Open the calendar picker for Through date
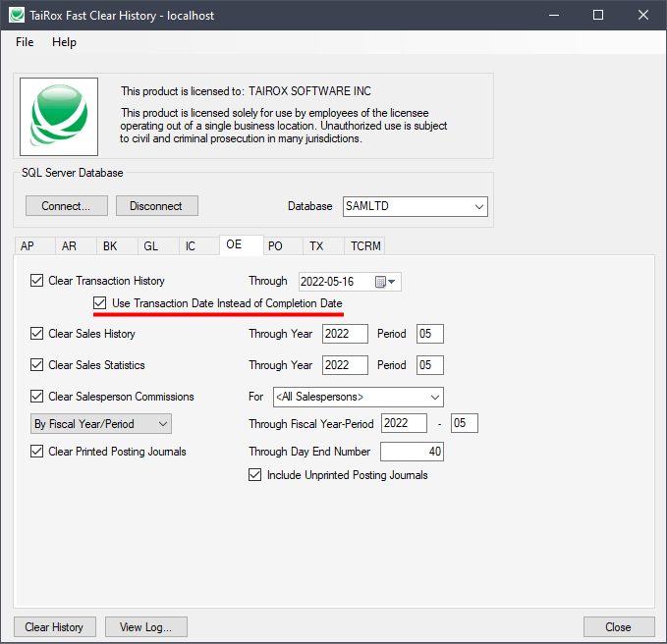This screenshot has width=667, height=644. (385, 282)
